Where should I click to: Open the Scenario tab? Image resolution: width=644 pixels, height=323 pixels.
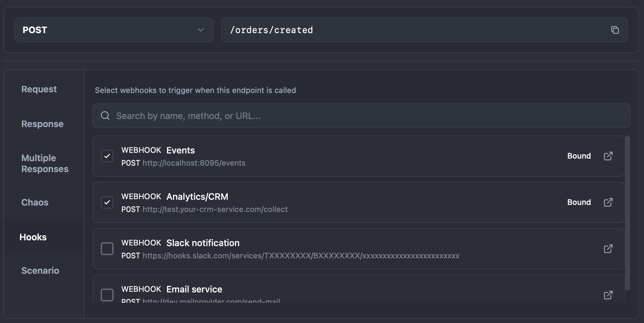click(40, 271)
